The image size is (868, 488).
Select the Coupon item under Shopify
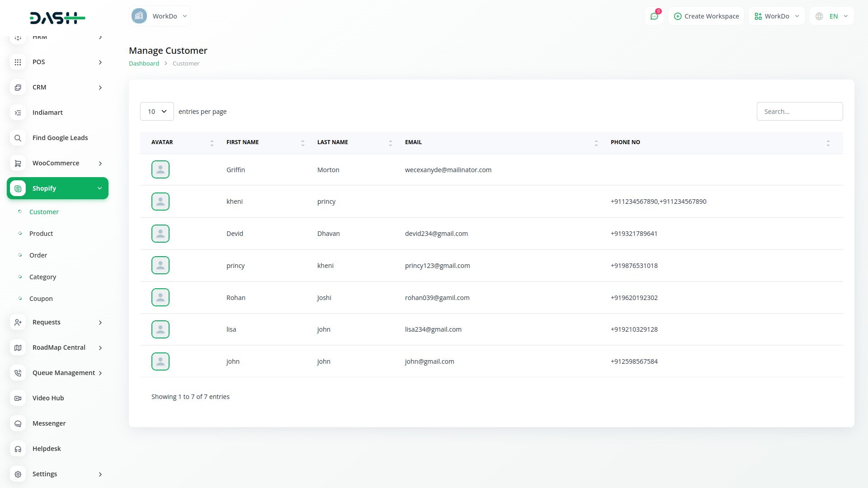[x=41, y=299]
